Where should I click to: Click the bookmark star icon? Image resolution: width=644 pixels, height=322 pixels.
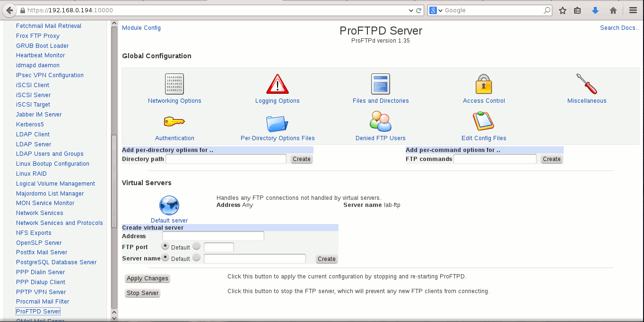pyautogui.click(x=562, y=10)
